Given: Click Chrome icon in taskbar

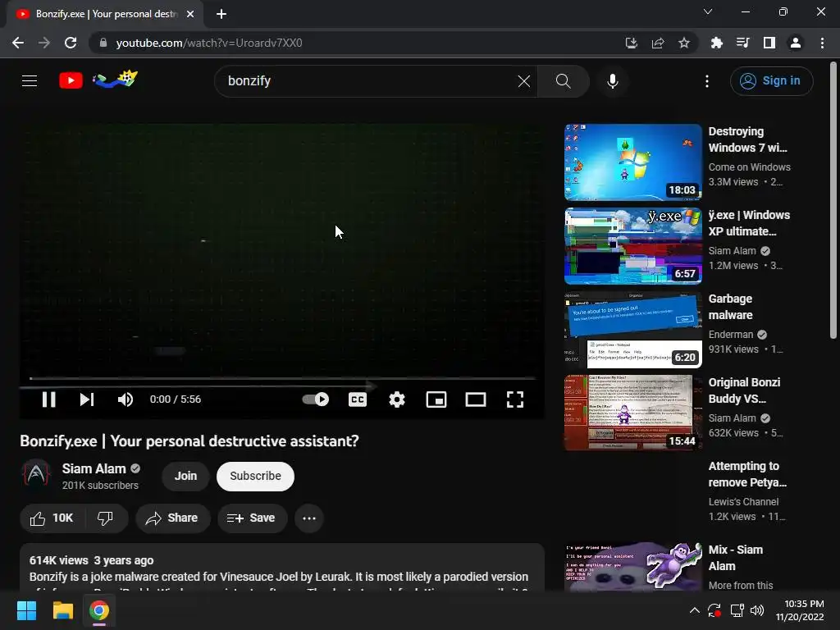Looking at the screenshot, I should pos(99,610).
